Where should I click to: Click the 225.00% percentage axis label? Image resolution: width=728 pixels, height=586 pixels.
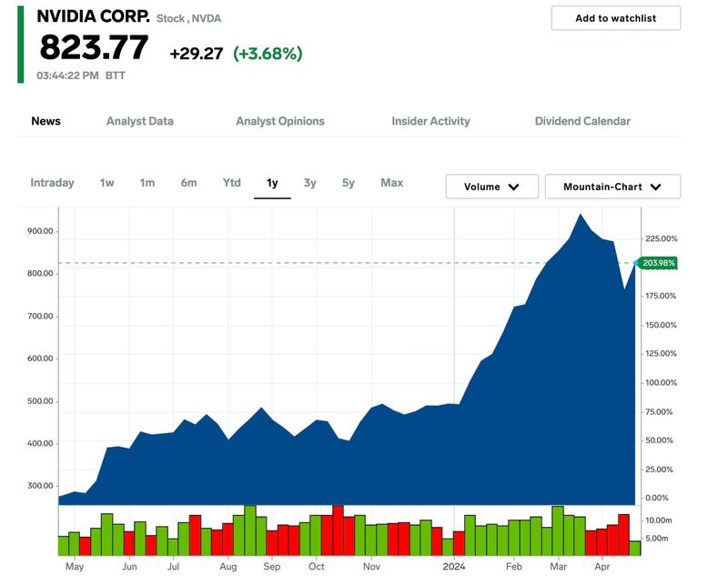pyautogui.click(x=662, y=238)
